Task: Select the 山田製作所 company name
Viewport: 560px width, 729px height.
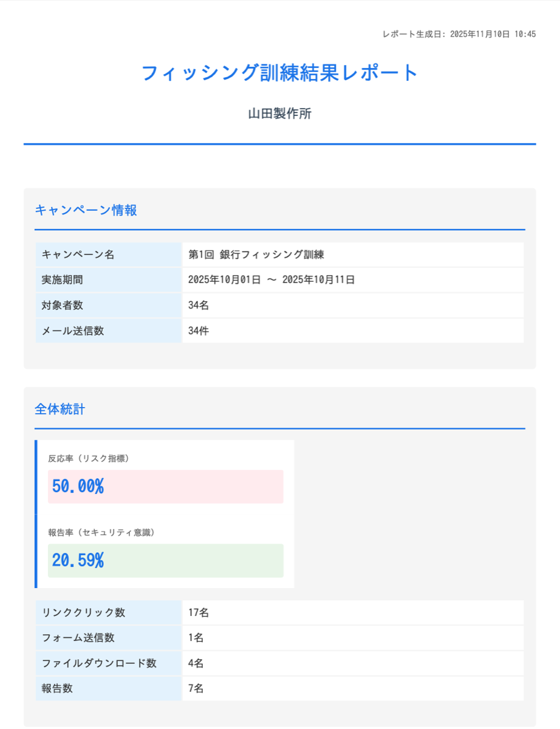Action: pos(279,114)
